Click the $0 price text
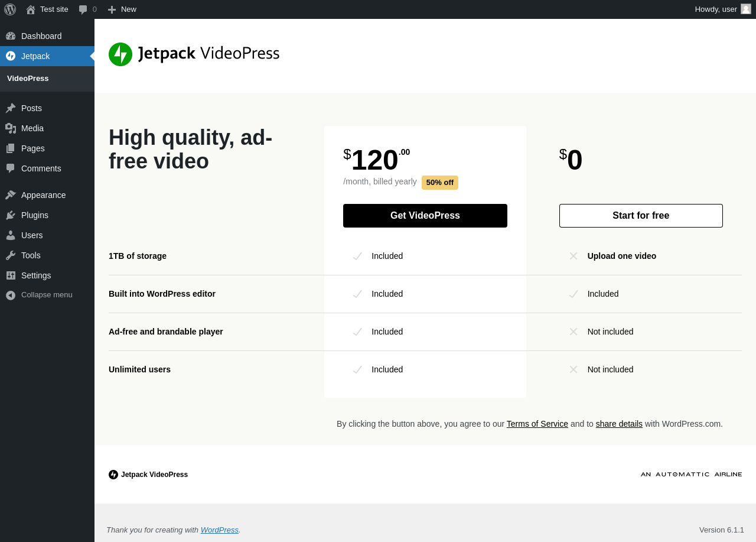This screenshot has width=756, height=542. (571, 160)
